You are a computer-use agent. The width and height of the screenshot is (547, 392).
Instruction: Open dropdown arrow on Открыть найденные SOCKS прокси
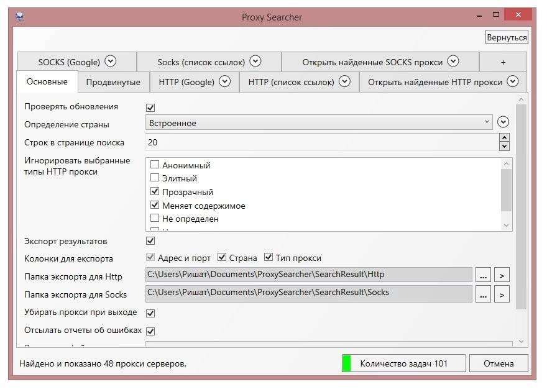(x=453, y=62)
